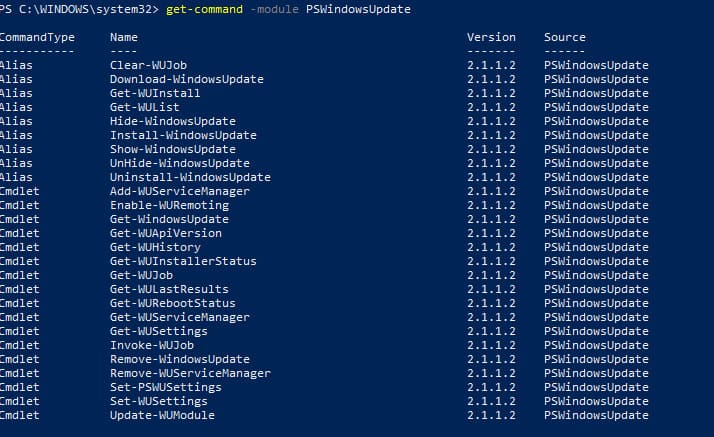Click the Download-WindowsUpdate entry
The image size is (714, 437).
(x=187, y=79)
